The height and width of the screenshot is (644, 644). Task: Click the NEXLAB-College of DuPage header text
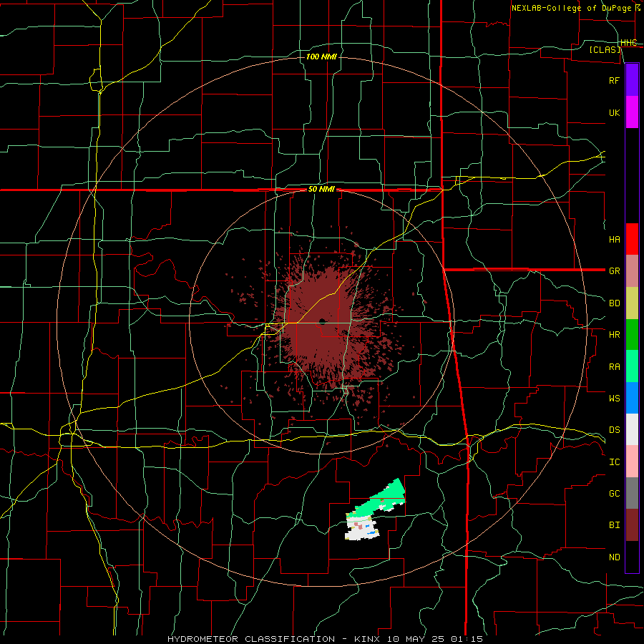[x=571, y=8]
